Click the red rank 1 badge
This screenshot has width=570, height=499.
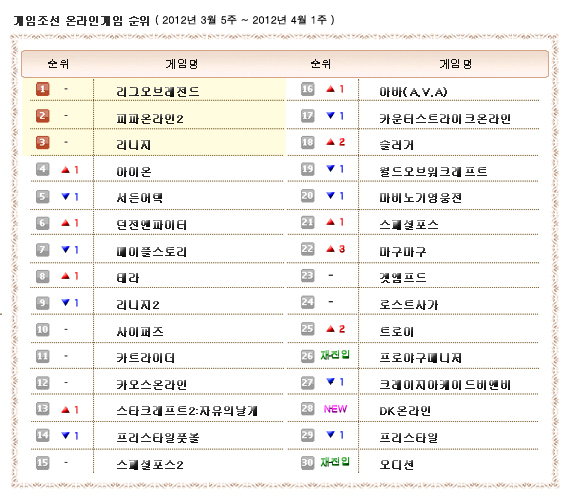[x=43, y=89]
